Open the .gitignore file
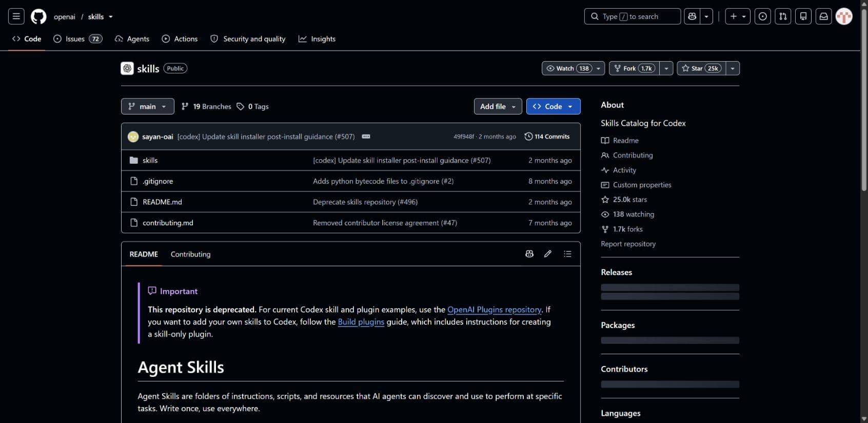Viewport: 868px width, 423px height. pos(157,181)
